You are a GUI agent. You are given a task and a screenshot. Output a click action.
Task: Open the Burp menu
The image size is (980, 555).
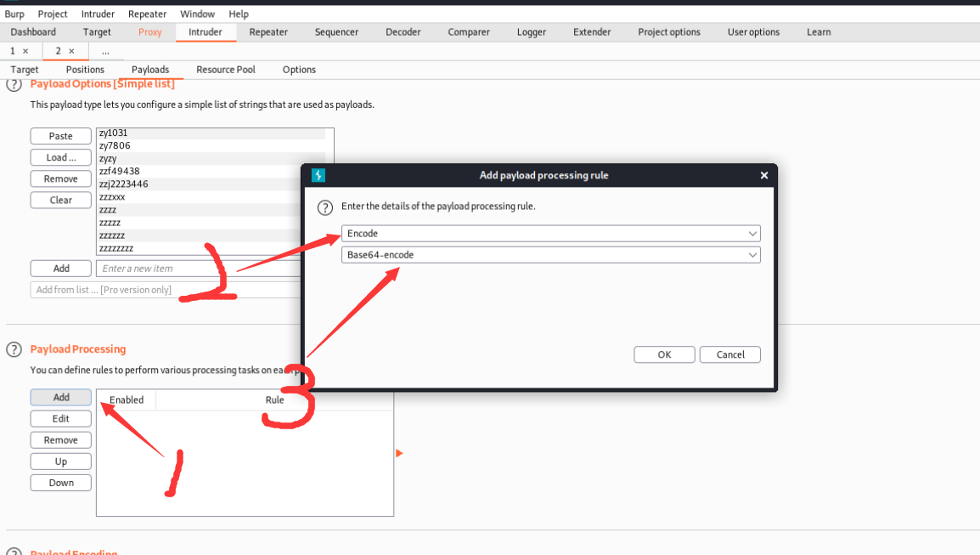[14, 14]
